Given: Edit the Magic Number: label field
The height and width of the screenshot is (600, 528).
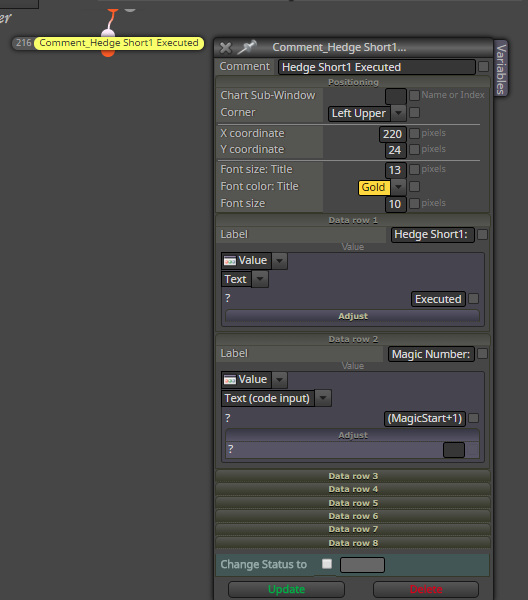Looking at the screenshot, I should coord(431,354).
